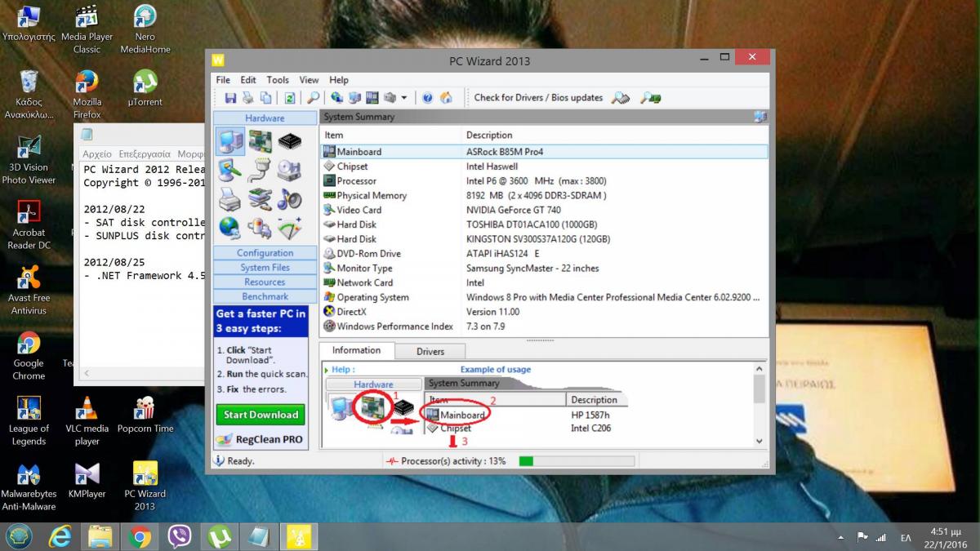Open uTorrent from the Windows taskbar
980x551 pixels.
coord(218,536)
